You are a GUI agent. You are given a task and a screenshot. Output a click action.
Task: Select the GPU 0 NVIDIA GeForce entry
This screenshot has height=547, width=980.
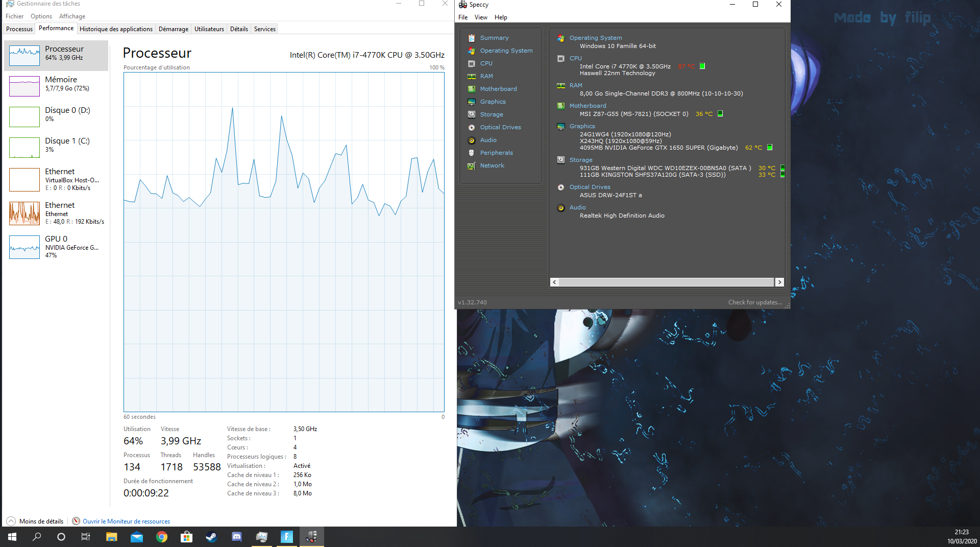[56, 247]
